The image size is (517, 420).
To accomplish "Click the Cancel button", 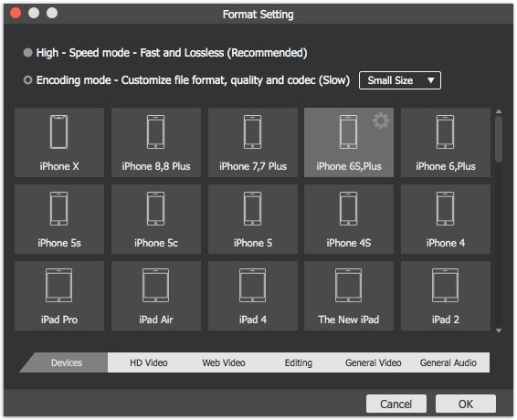I will (x=396, y=404).
